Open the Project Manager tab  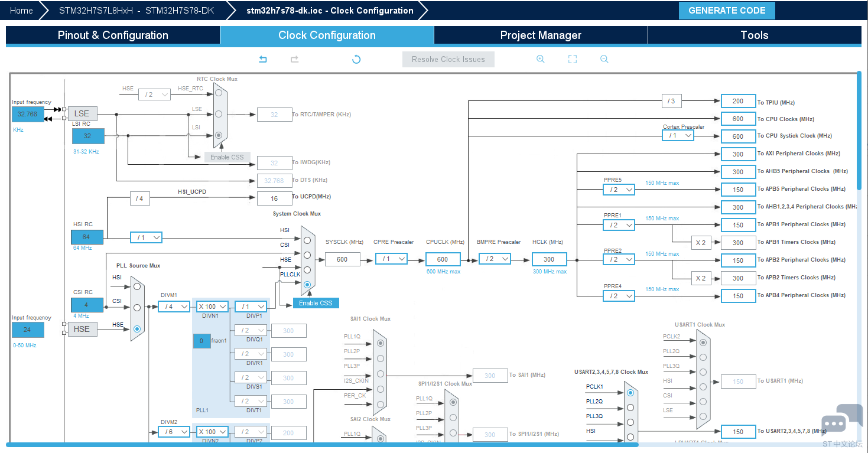point(541,35)
